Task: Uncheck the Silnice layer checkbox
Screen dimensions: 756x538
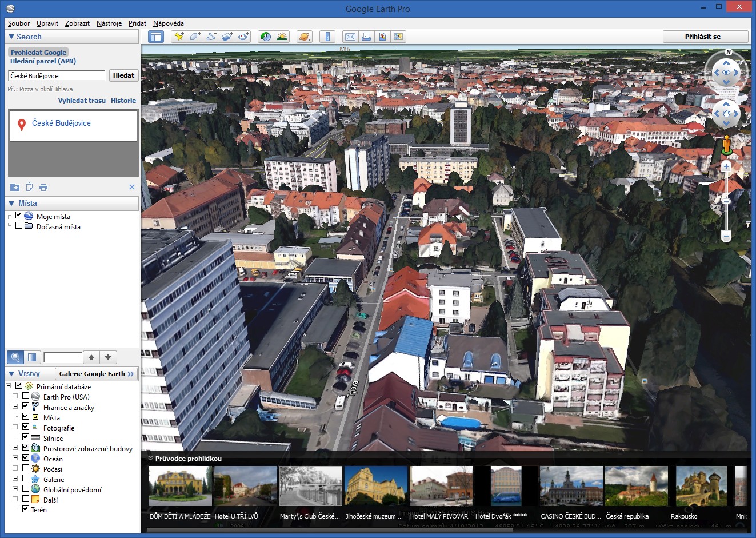Action: (26, 437)
